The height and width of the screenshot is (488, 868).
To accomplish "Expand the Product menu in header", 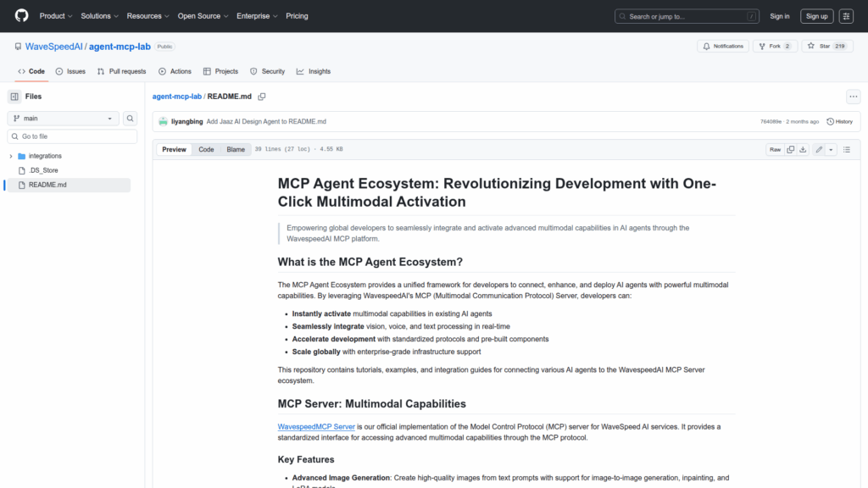I will pos(56,16).
